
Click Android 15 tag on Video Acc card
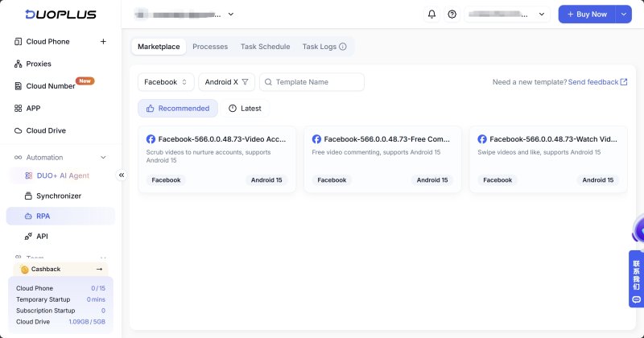click(x=266, y=180)
